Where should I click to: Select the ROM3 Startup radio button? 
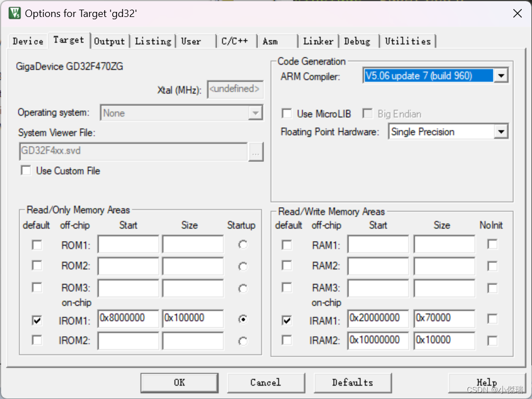coord(242,289)
